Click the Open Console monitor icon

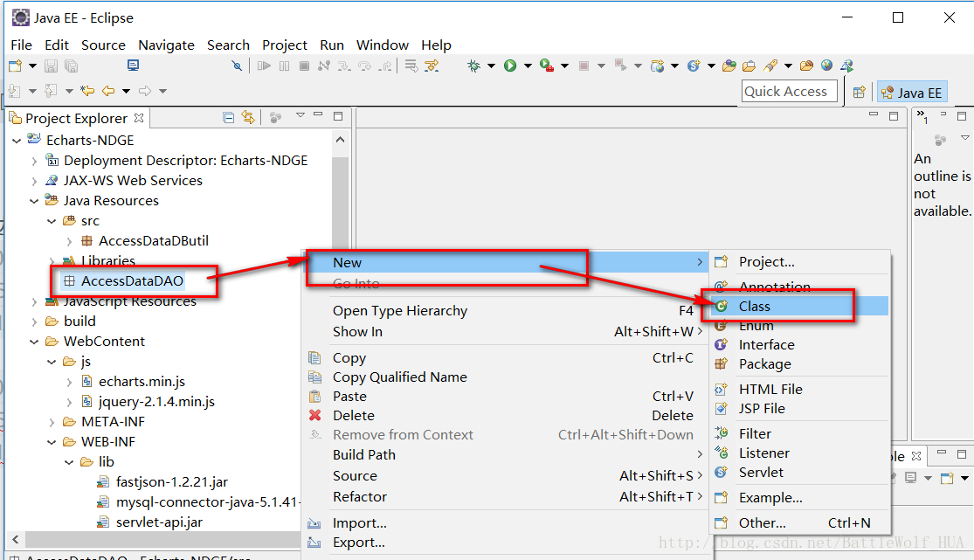pos(133,66)
